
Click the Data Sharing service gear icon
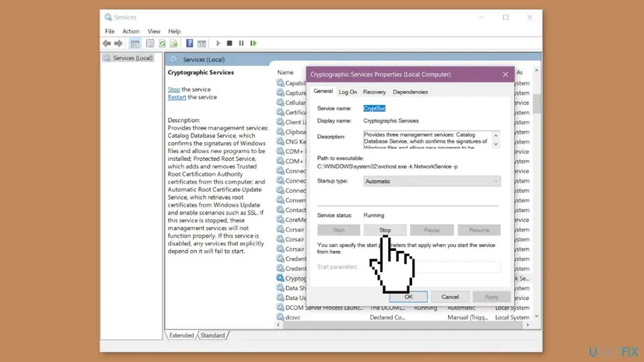click(x=280, y=287)
